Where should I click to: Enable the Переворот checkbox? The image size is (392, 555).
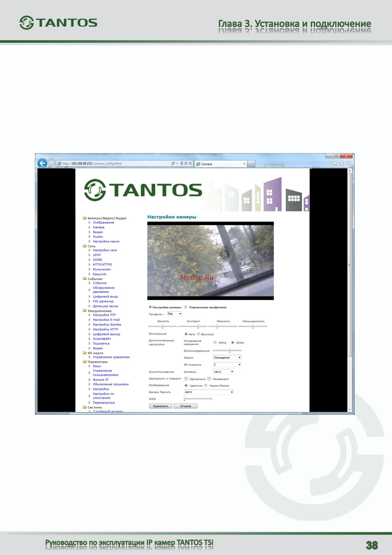pos(209,379)
